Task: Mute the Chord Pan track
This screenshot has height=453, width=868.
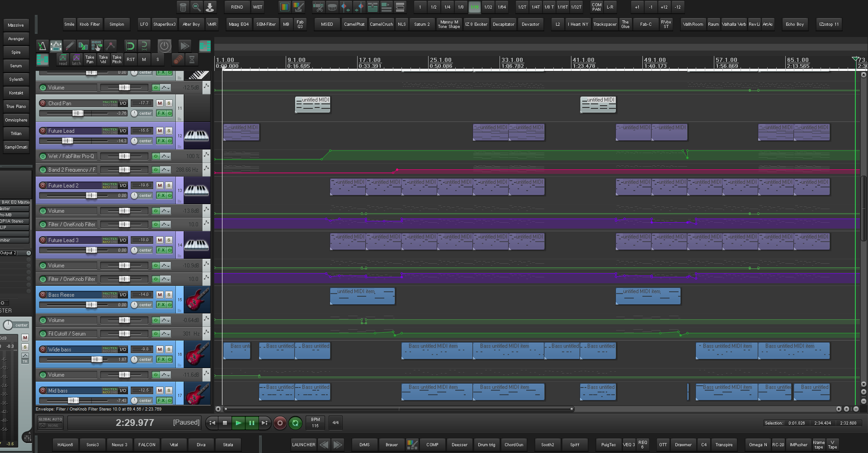Action: 160,103
